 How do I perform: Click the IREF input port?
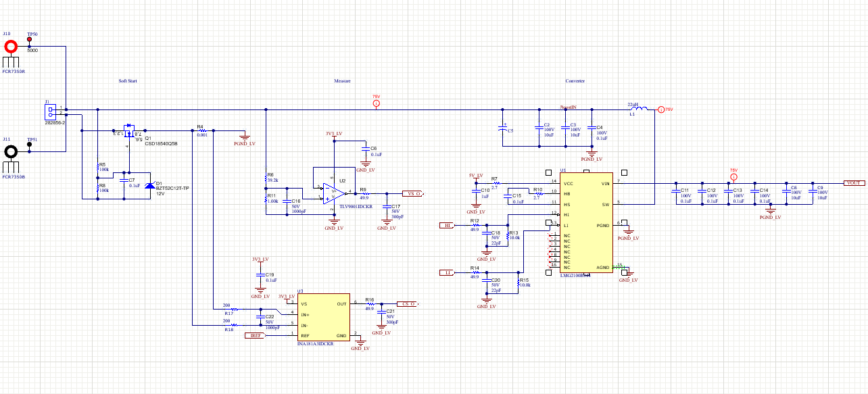[x=255, y=335]
